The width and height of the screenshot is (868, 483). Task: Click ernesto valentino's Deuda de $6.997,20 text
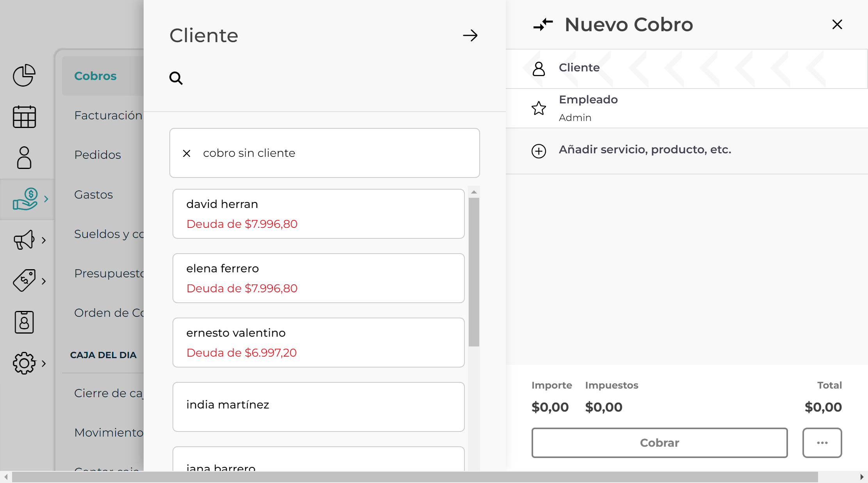coord(242,353)
